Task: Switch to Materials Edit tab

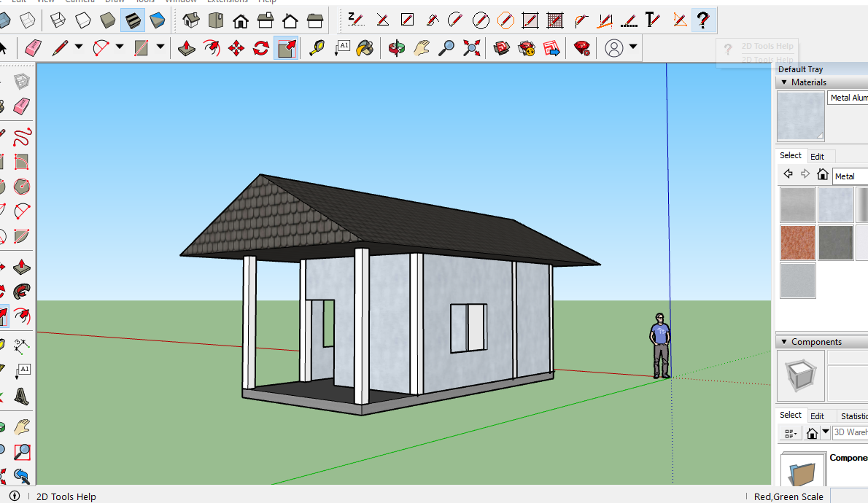Action: [817, 157]
